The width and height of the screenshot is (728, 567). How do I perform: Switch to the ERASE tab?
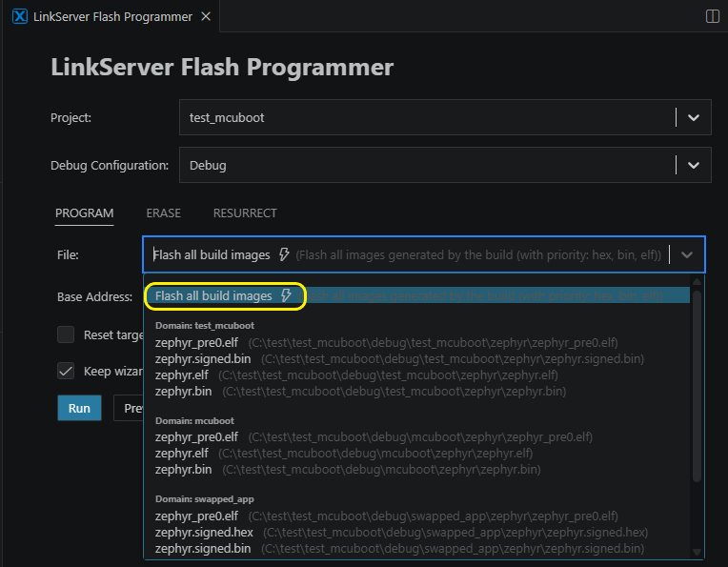(x=164, y=213)
